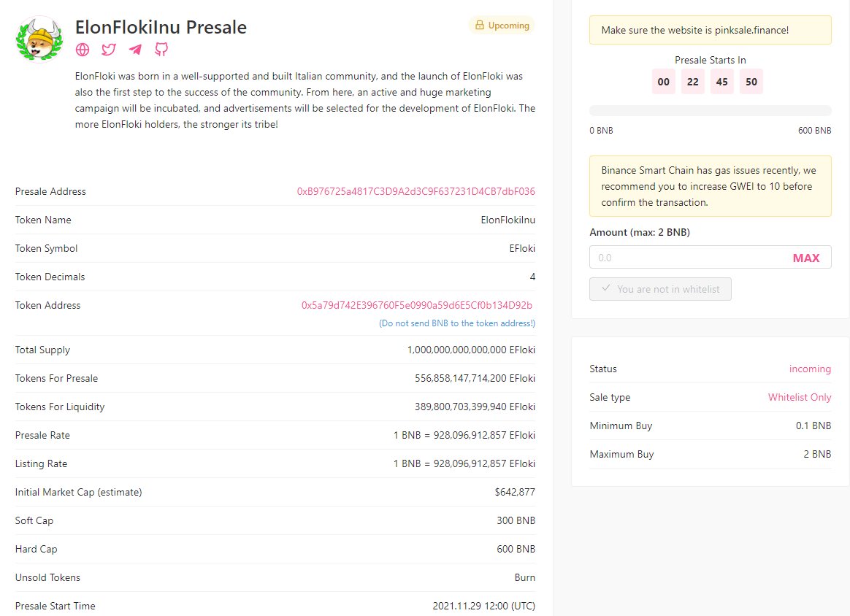Viewport: 850px width, 616px height.
Task: Select the 'Whitelist Only' sale type text
Action: (x=800, y=397)
